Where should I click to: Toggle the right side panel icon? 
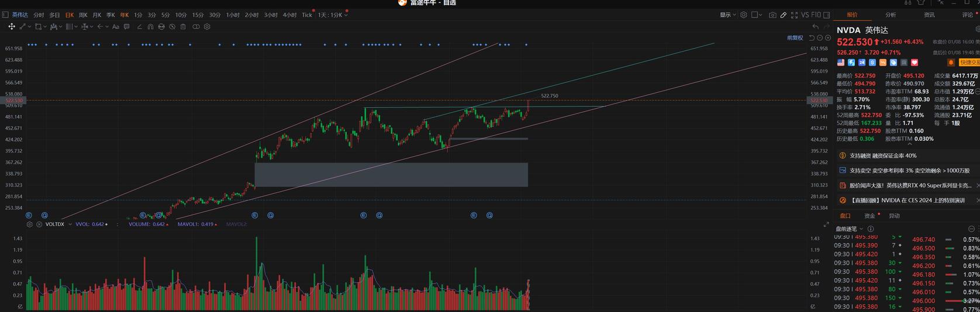pos(826,15)
